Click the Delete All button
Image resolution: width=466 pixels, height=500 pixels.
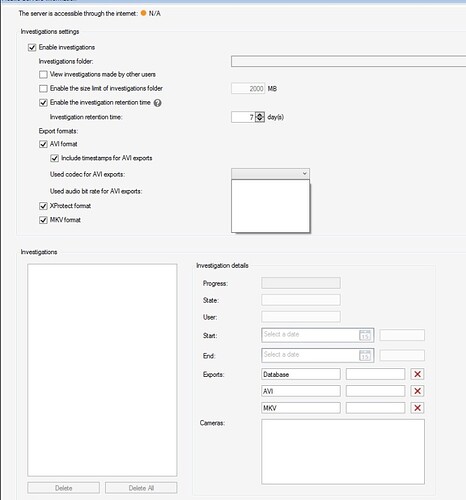[x=141, y=488]
